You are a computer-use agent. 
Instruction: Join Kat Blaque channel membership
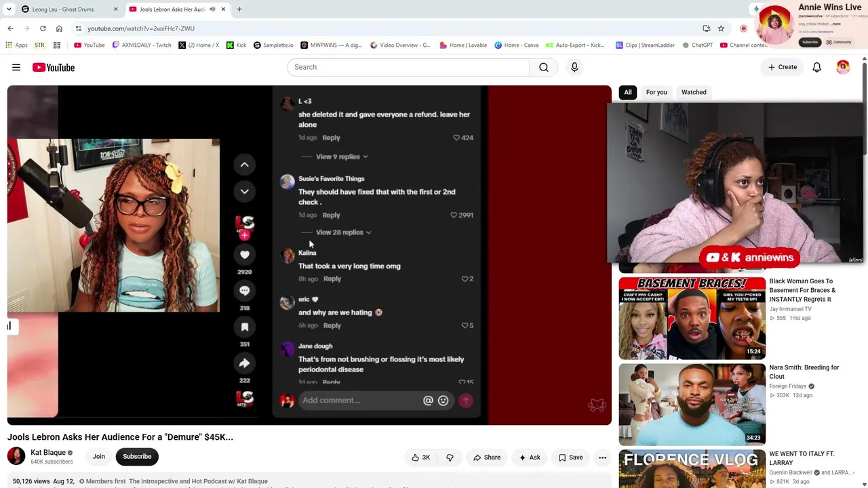(x=98, y=457)
